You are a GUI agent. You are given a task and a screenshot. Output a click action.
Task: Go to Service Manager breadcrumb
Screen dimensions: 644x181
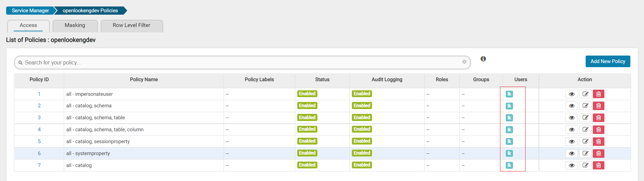(30, 11)
